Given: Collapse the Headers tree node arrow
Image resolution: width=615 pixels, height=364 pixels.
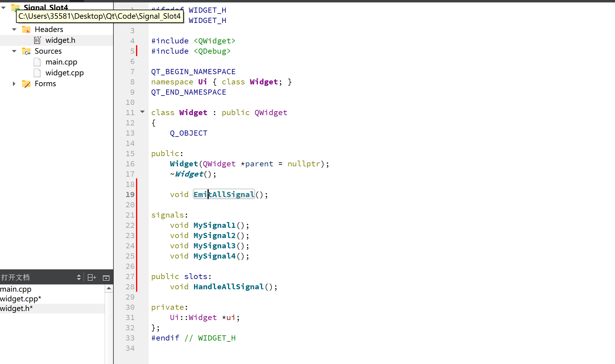Looking at the screenshot, I should pos(14,30).
